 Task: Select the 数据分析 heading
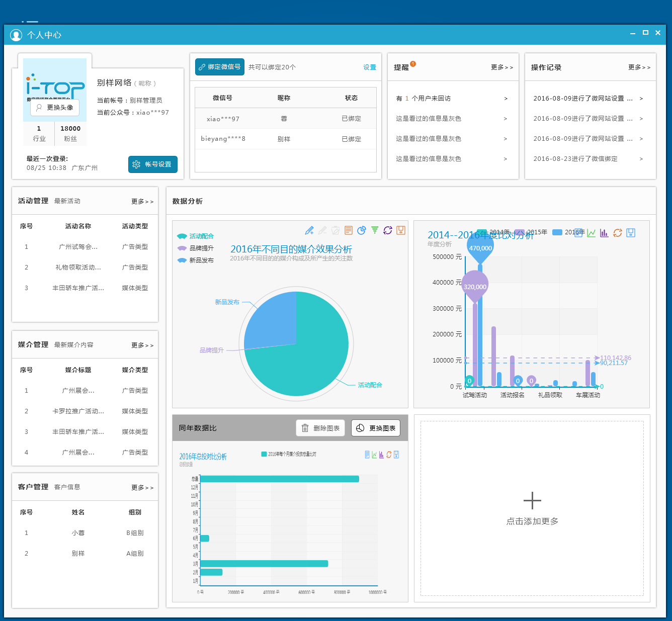pos(188,201)
